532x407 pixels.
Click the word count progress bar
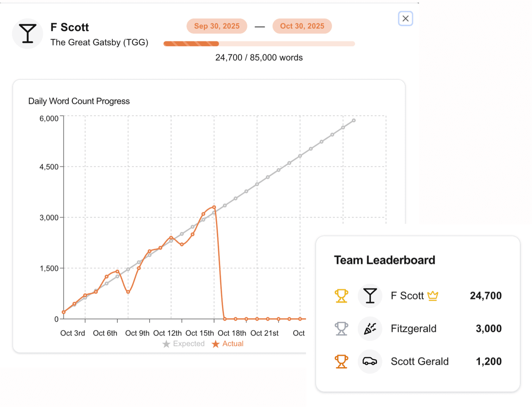click(x=259, y=44)
